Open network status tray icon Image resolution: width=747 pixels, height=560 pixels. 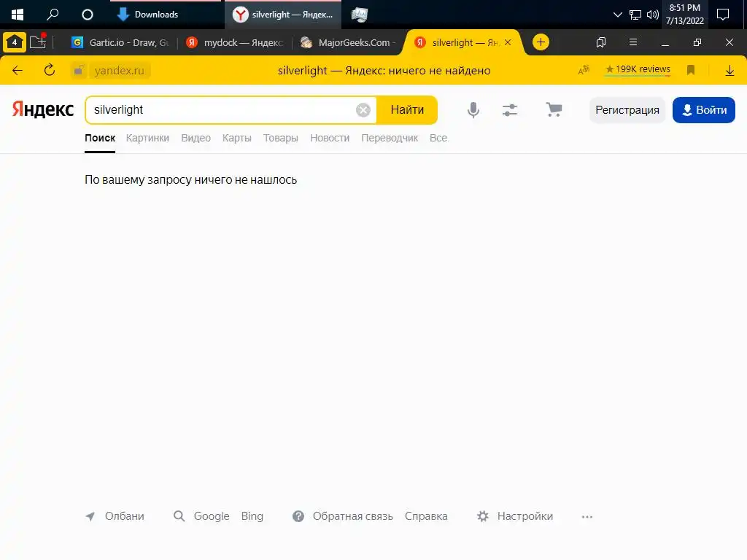(x=635, y=15)
